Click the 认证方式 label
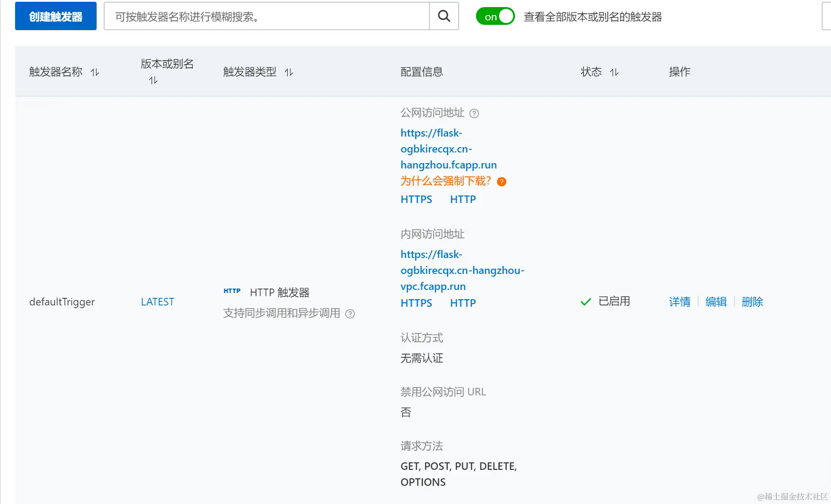The width and height of the screenshot is (831, 504). (421, 338)
